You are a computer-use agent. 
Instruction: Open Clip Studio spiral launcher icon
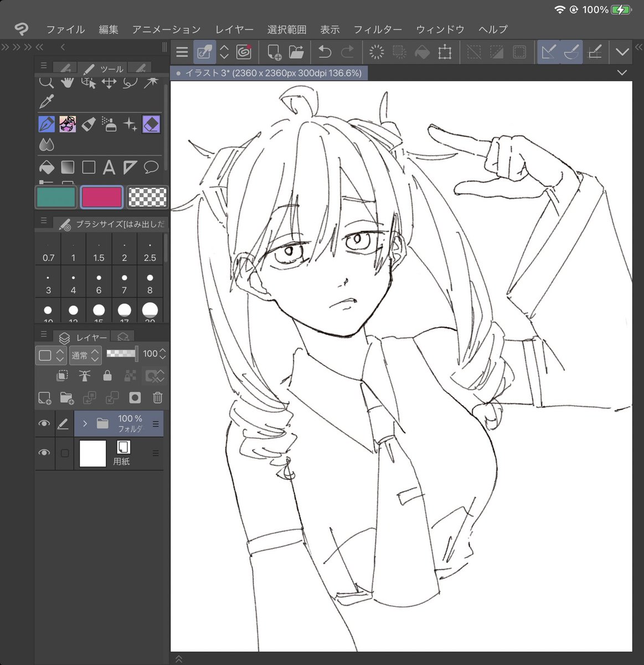pos(244,52)
